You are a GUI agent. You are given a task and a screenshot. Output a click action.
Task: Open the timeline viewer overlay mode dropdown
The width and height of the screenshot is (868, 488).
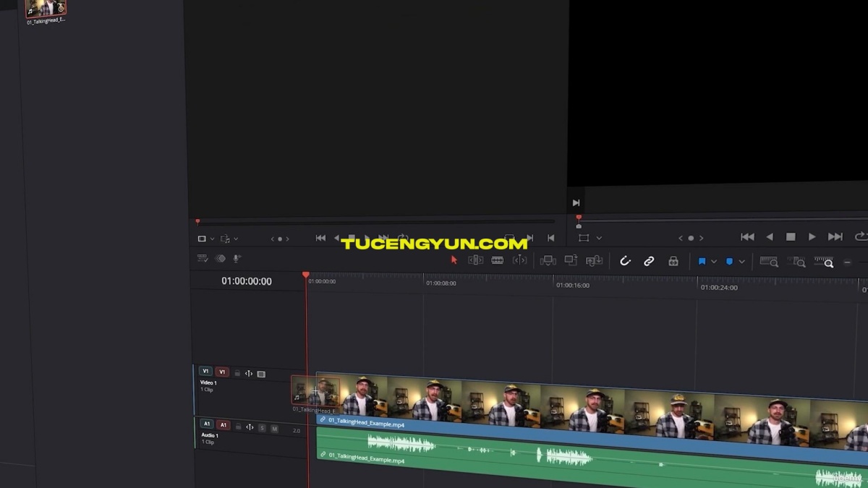(x=599, y=238)
